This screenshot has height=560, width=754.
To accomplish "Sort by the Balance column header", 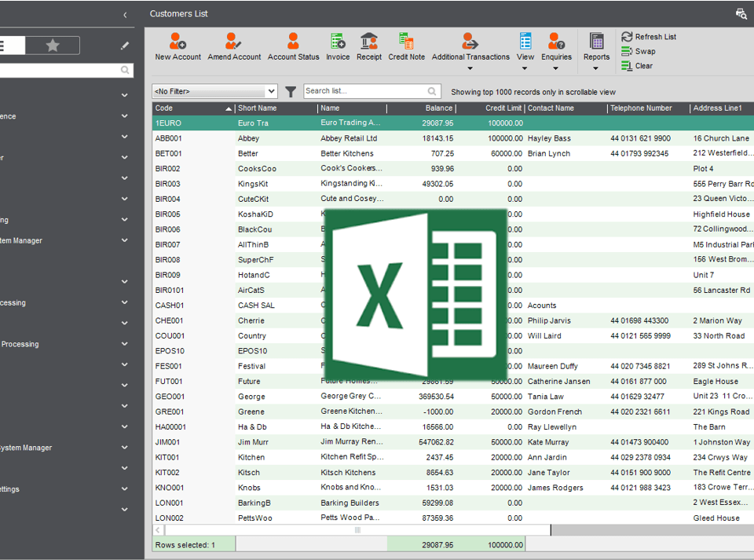I will (x=421, y=108).
